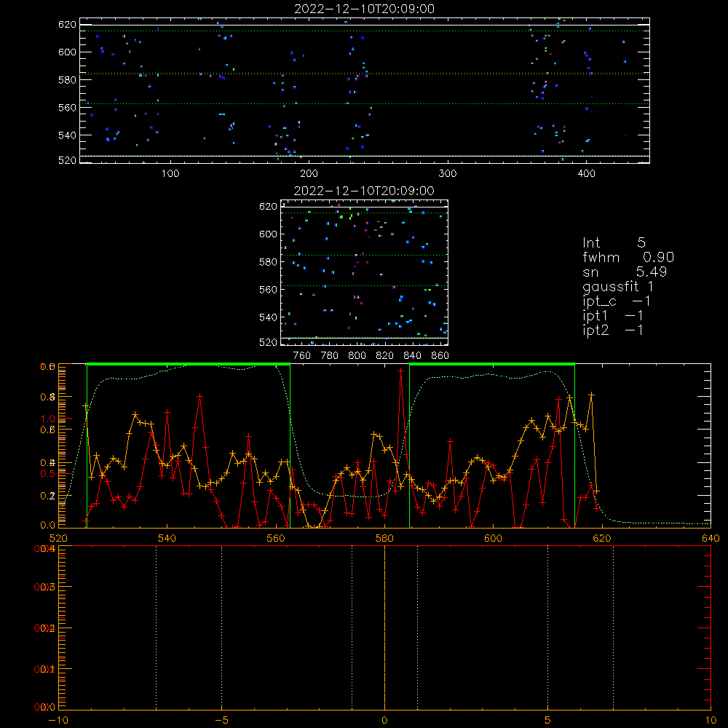Image resolution: width=728 pixels, height=728 pixels.
Task: Click the y-axis label 560 in middle plot
Action: [x=268, y=289]
